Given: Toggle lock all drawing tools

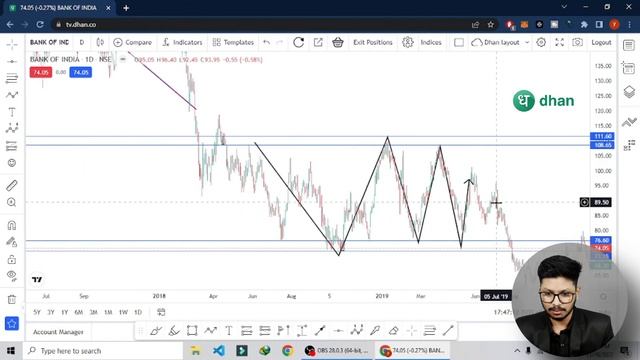Looking at the screenshot, I should pyautogui.click(x=12, y=259).
